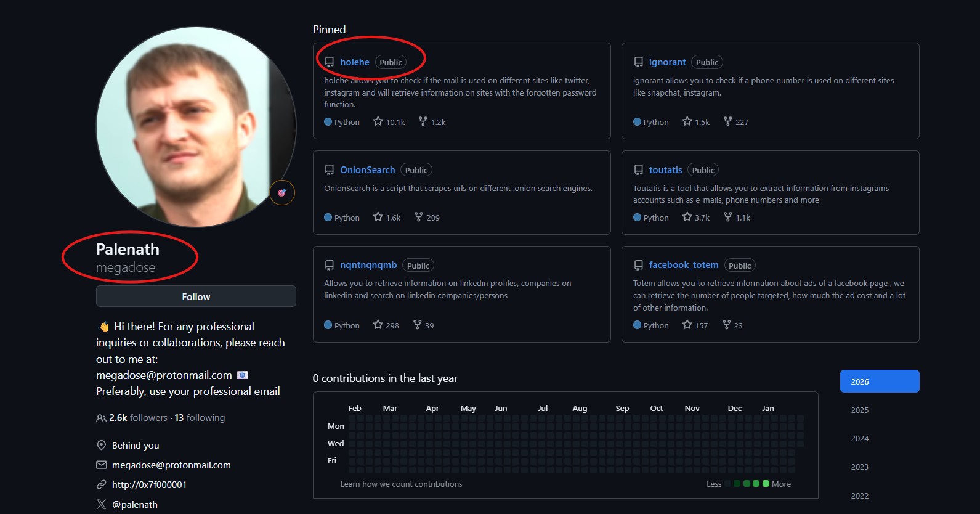This screenshot has height=514, width=980.
Task: Click the toutatis star icon with 3.7k
Action: pyautogui.click(x=687, y=217)
